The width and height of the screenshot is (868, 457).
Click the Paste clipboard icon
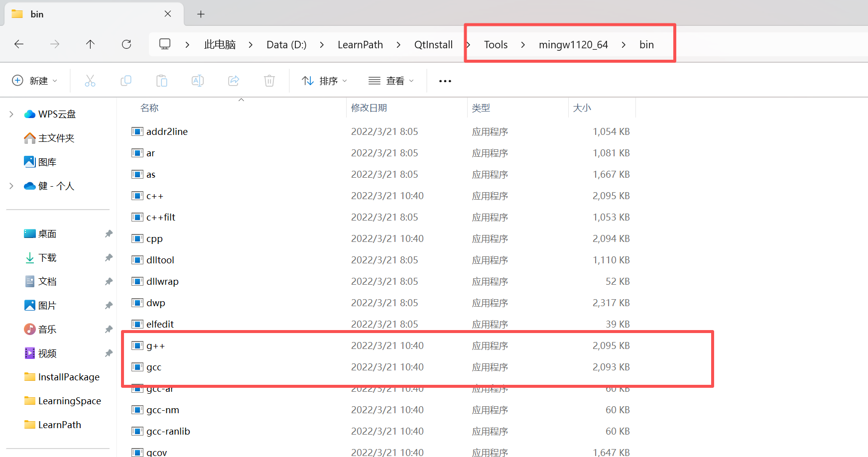[x=162, y=81]
